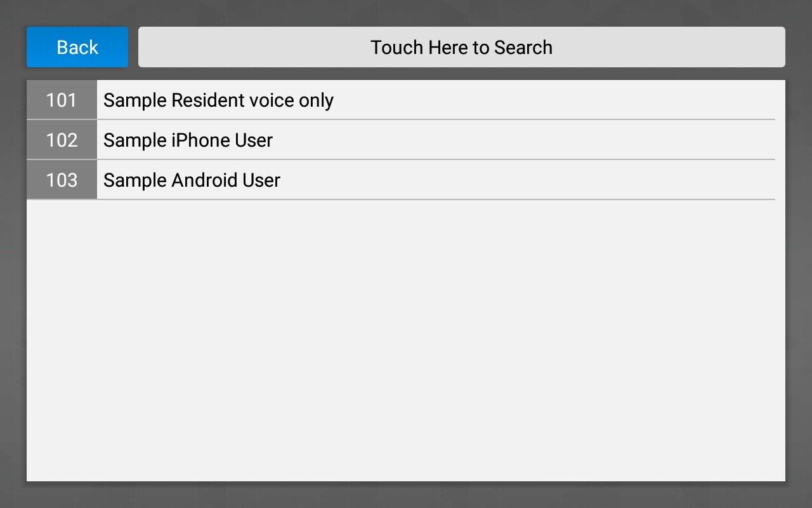Select unit number 102 badge
This screenshot has height=508, width=812.
click(62, 140)
